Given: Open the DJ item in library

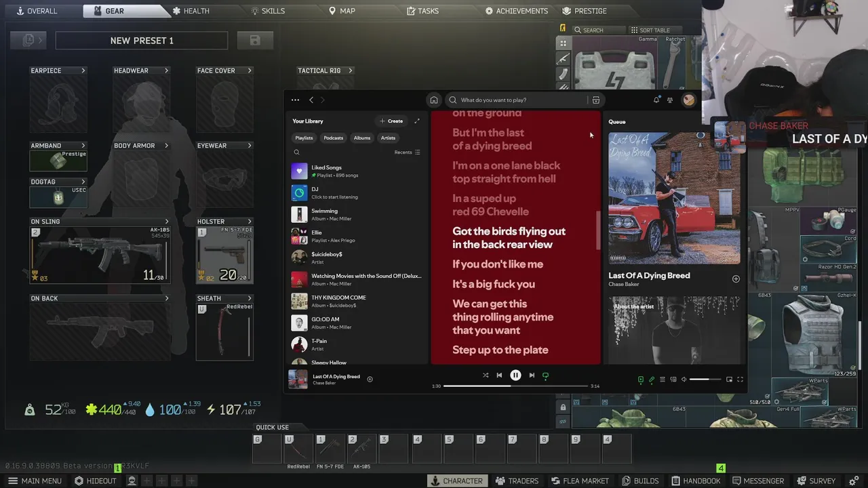Looking at the screenshot, I should point(357,192).
